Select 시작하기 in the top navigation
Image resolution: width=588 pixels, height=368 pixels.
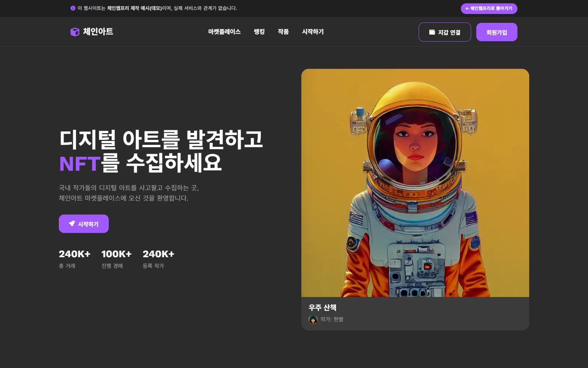(x=313, y=32)
